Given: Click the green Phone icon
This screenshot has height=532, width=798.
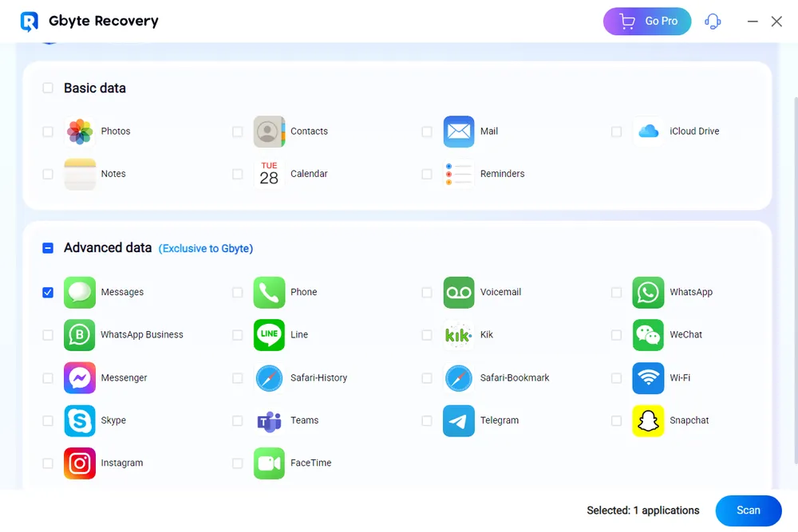Looking at the screenshot, I should pos(269,293).
